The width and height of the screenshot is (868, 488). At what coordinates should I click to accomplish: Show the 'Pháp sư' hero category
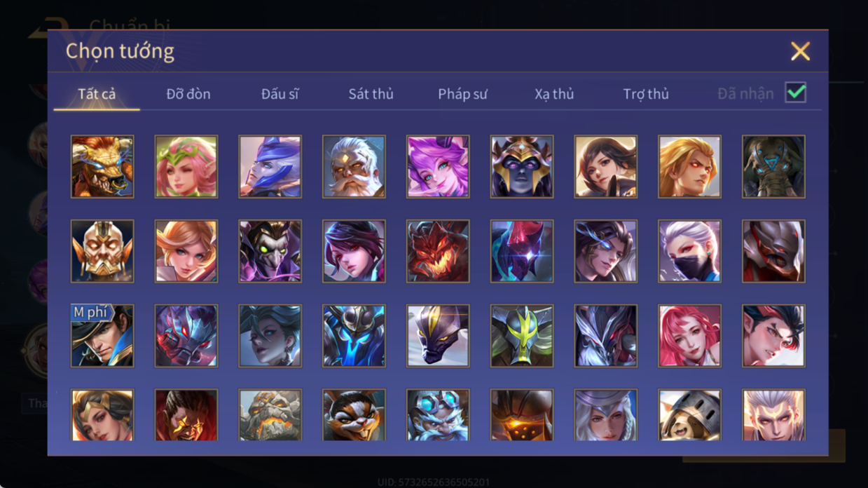(x=462, y=94)
